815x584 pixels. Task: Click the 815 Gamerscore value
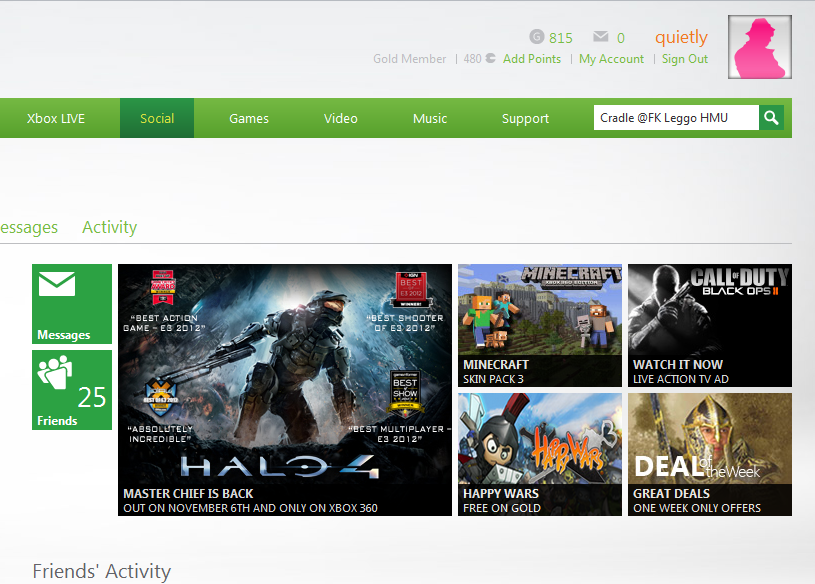click(561, 38)
